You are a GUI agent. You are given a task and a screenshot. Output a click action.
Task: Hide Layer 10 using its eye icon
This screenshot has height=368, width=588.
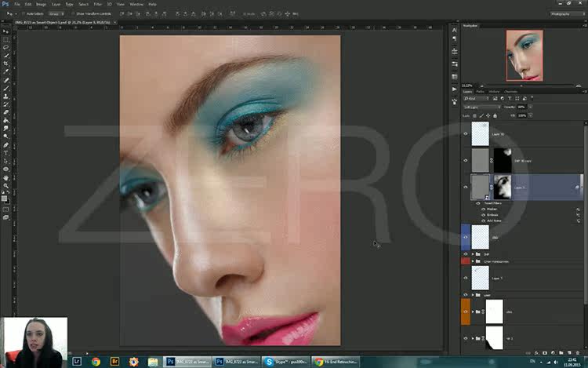[x=466, y=134]
